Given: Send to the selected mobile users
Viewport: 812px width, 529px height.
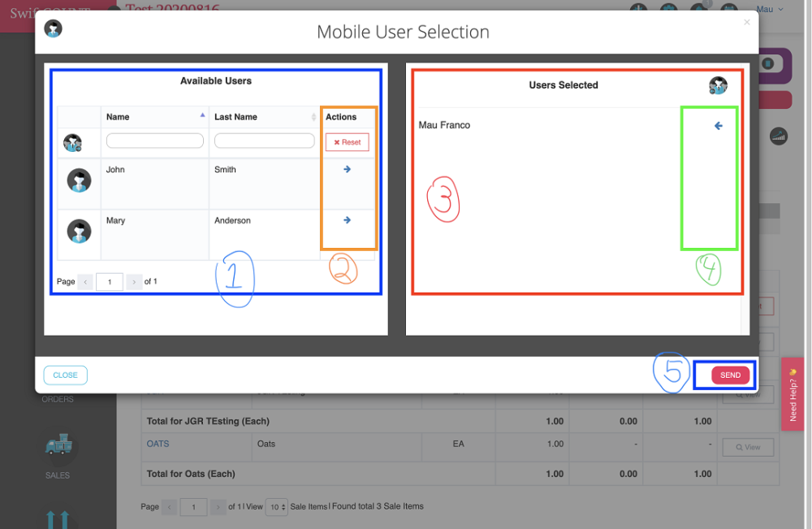Looking at the screenshot, I should pos(730,375).
